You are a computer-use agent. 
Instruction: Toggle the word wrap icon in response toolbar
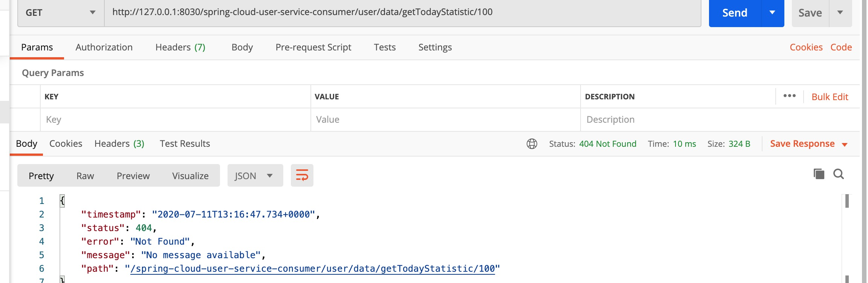click(x=302, y=175)
